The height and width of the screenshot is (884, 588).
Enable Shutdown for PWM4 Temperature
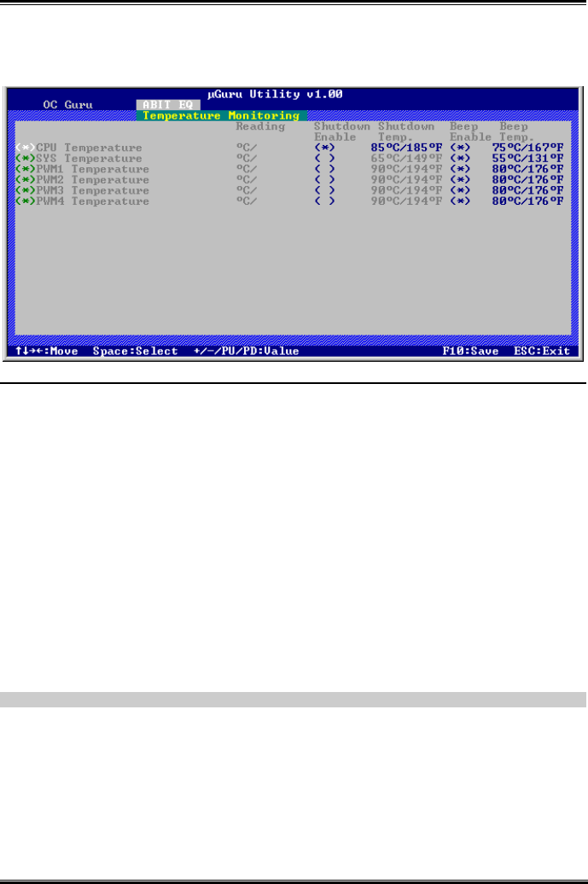click(325, 201)
